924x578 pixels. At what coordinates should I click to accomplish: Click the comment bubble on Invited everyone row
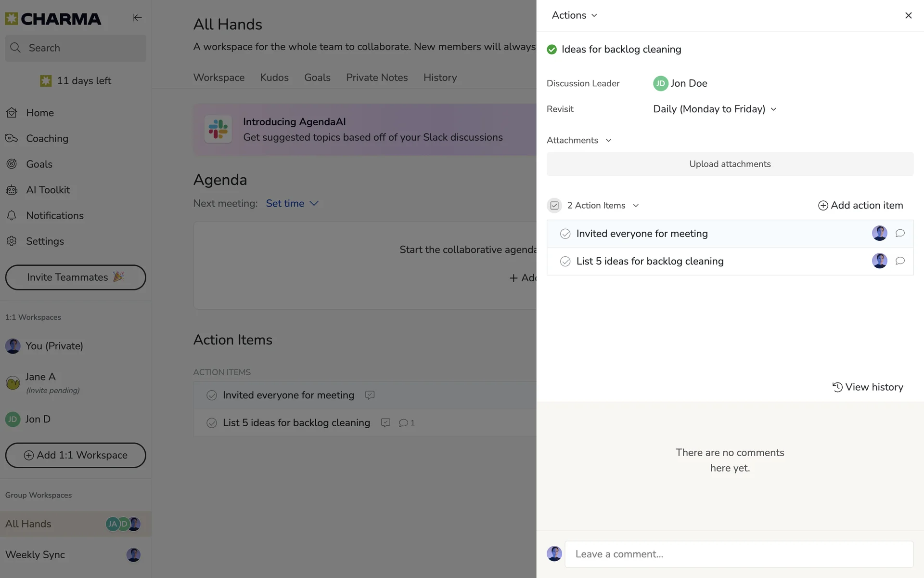click(x=900, y=234)
